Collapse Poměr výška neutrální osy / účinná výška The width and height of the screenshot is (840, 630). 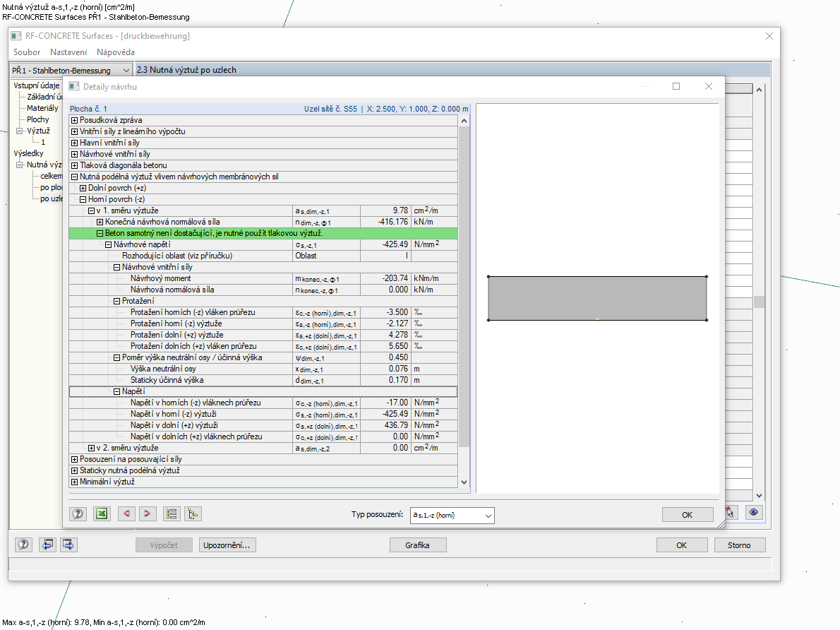(x=116, y=357)
